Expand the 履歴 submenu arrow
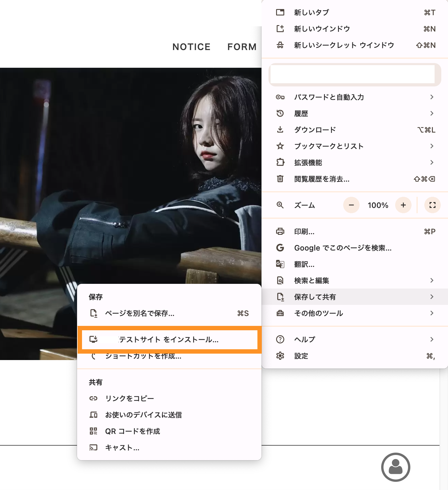This screenshot has width=448, height=490. pos(432,113)
